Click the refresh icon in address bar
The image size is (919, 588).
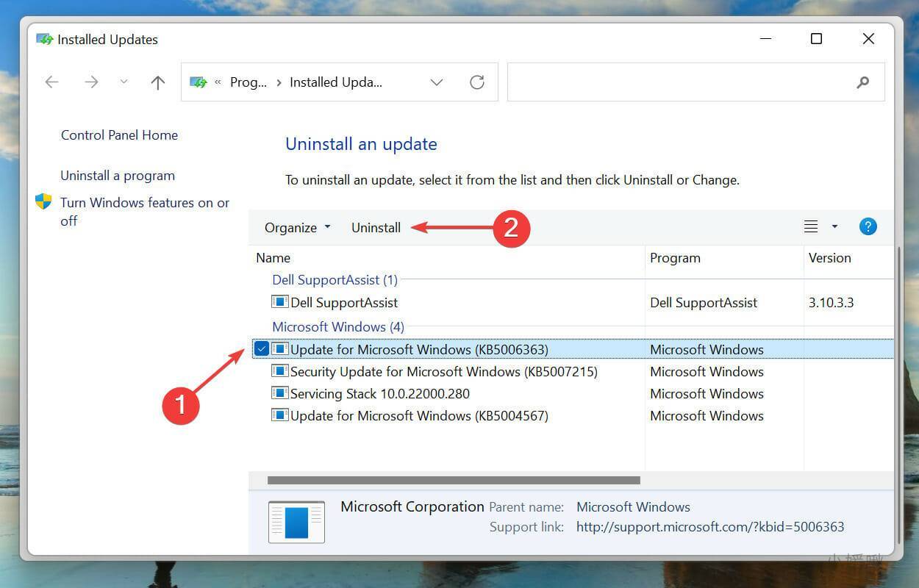coord(476,82)
